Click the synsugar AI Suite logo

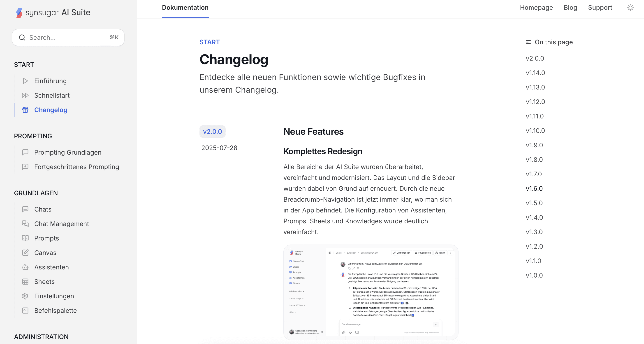coord(53,12)
